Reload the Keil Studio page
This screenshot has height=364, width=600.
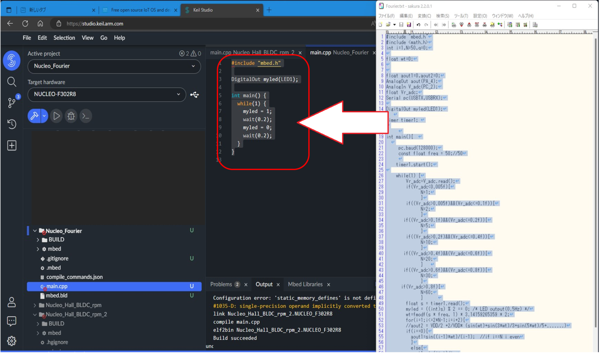pyautogui.click(x=25, y=23)
